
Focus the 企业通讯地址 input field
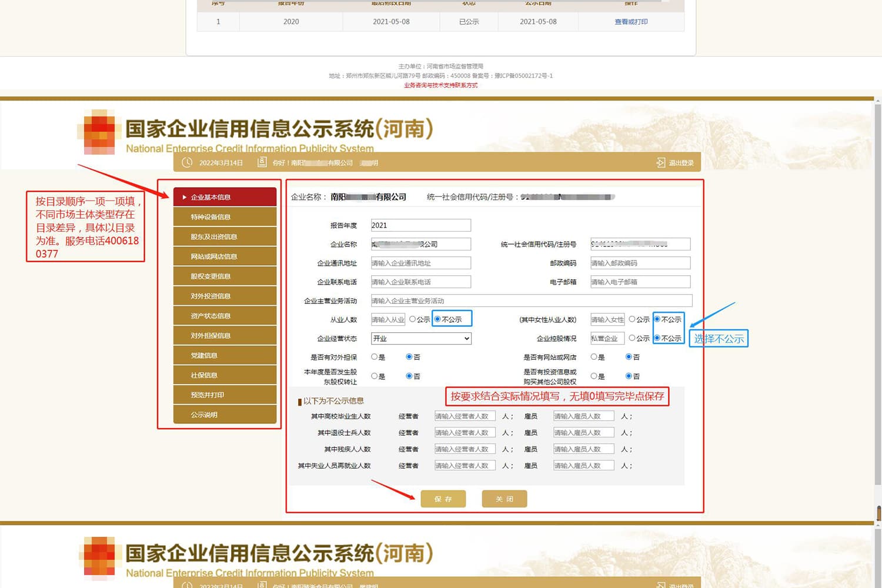point(420,263)
